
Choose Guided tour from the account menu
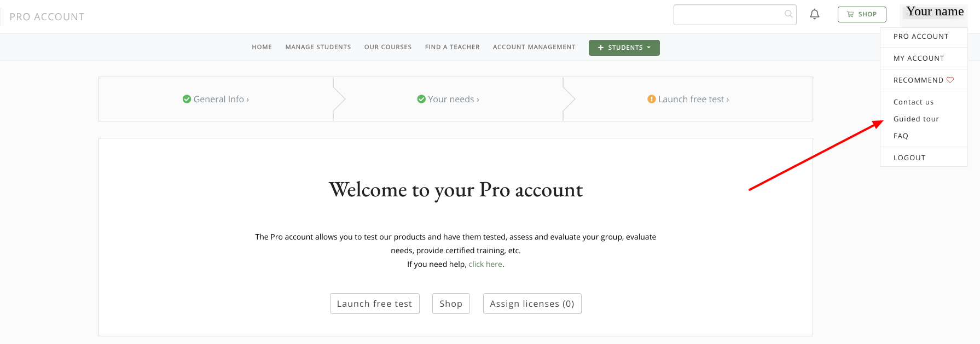click(x=916, y=119)
